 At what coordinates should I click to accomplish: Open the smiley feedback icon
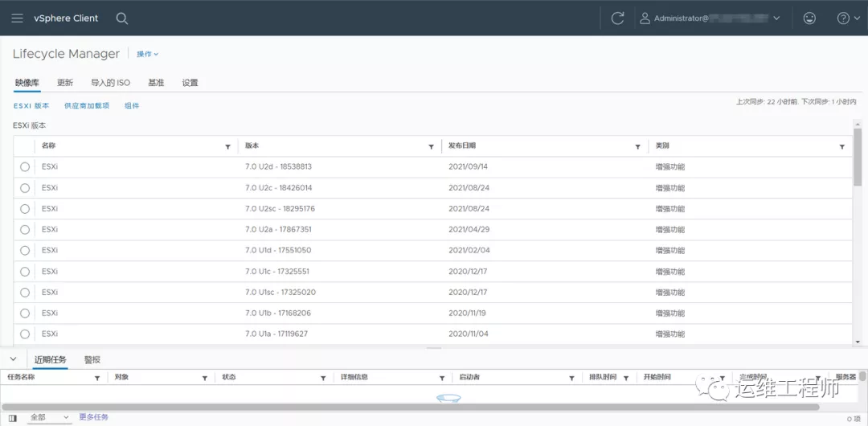point(809,18)
